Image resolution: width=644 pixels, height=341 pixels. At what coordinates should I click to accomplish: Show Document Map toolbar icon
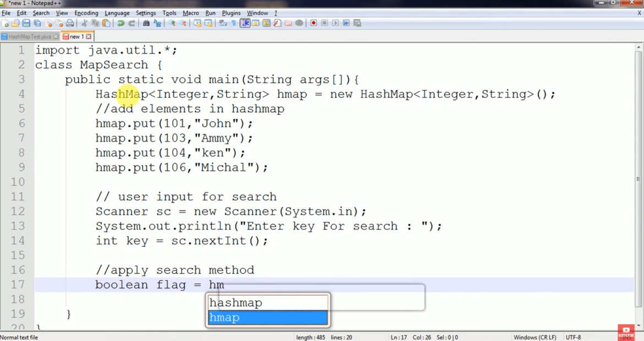tap(266, 23)
